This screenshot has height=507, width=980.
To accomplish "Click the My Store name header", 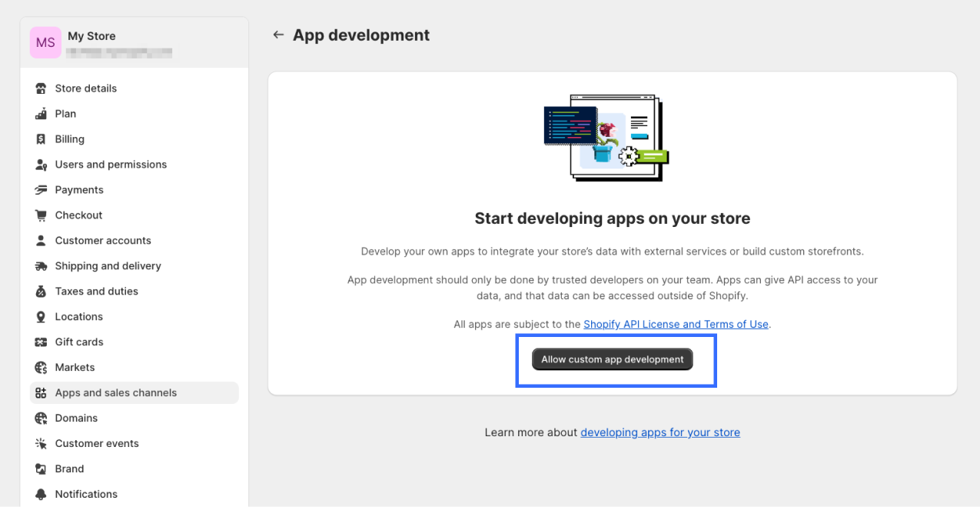I will point(91,36).
